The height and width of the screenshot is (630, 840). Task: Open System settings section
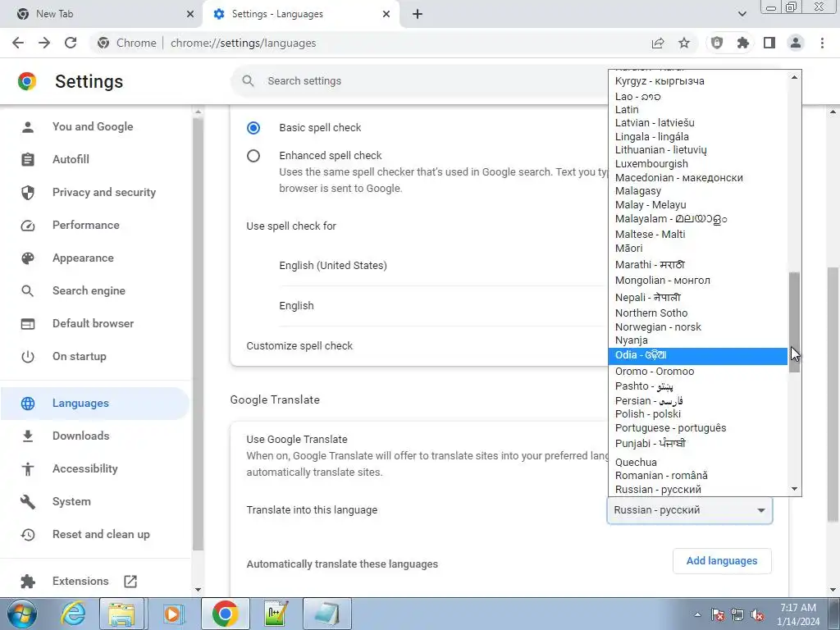pyautogui.click(x=72, y=501)
